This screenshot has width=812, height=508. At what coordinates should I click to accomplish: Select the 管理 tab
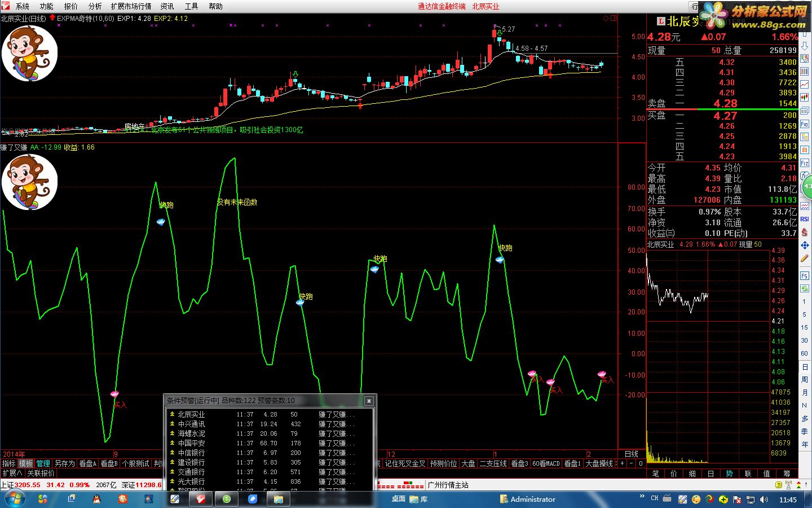point(43,463)
